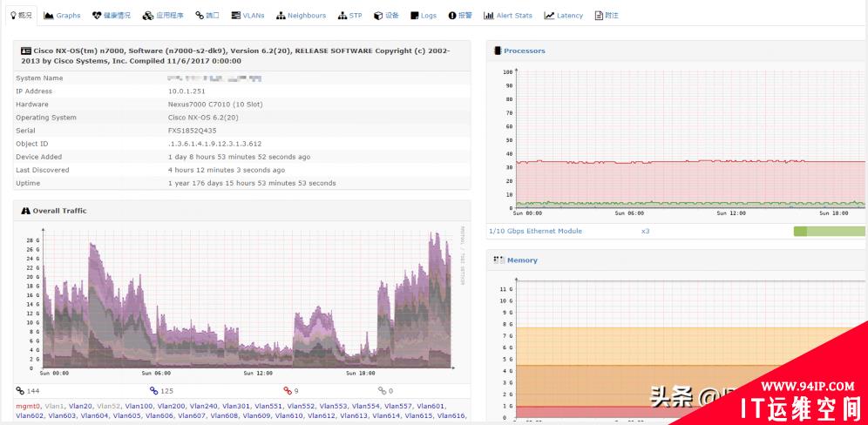The height and width of the screenshot is (425, 868).
Task: Select the Device Added value 1 day 8 hours
Action: pyautogui.click(x=239, y=157)
